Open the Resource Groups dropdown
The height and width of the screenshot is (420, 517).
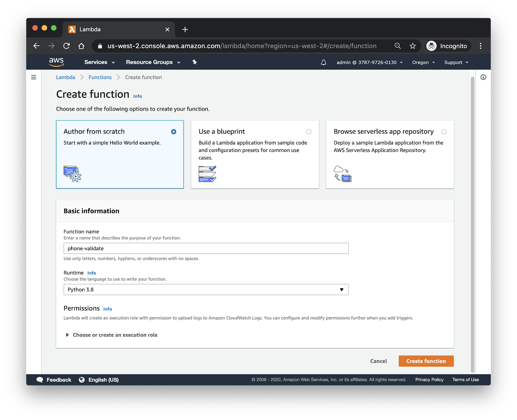click(x=153, y=62)
